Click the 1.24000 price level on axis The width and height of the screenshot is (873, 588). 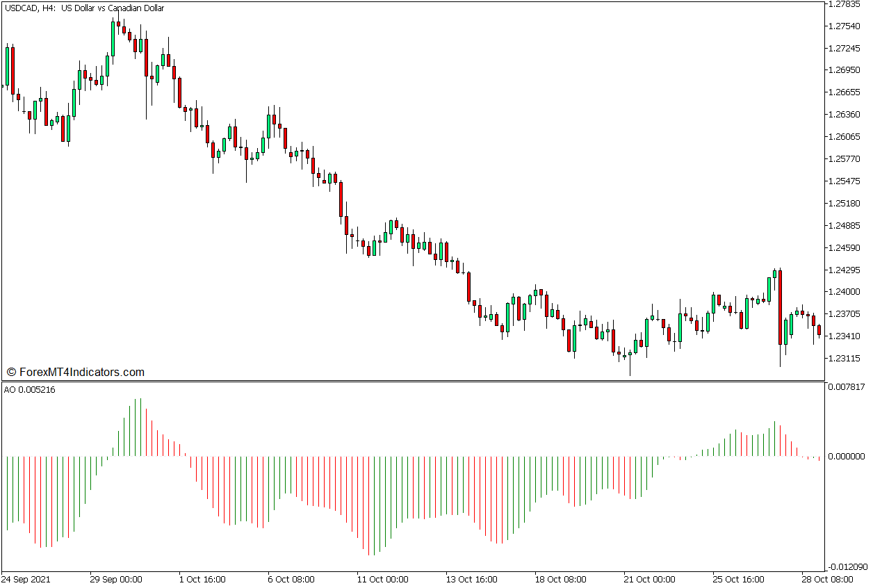tap(846, 292)
